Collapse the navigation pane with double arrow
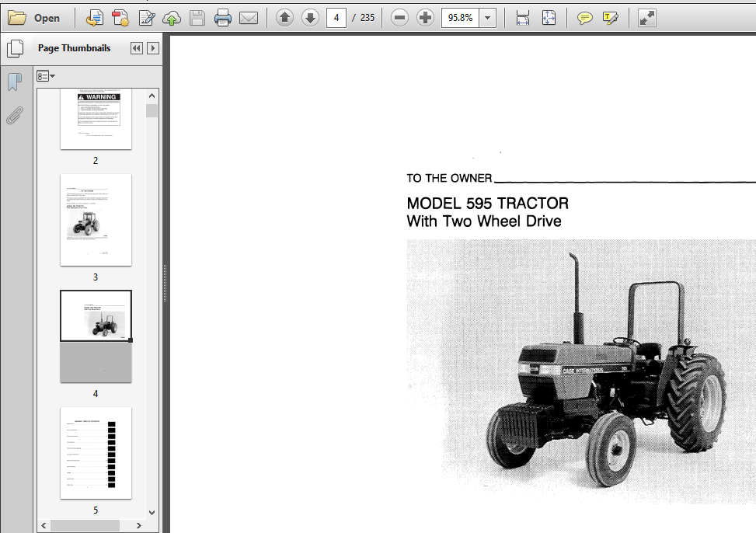 (137, 48)
